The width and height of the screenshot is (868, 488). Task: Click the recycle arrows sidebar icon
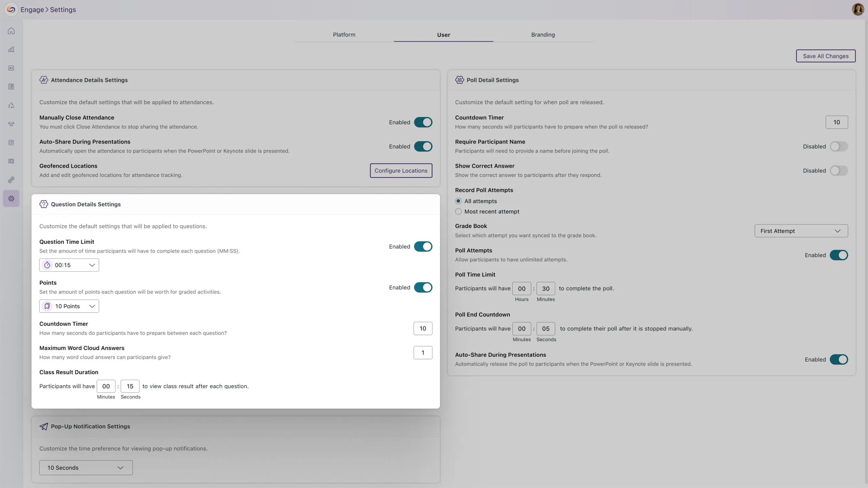[11, 105]
